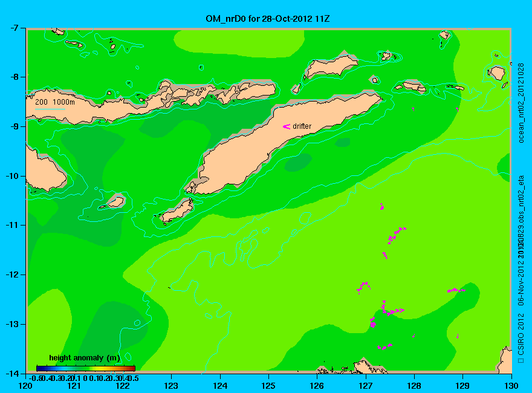
Task: Click longitude axis label '120'
Action: click(25, 386)
